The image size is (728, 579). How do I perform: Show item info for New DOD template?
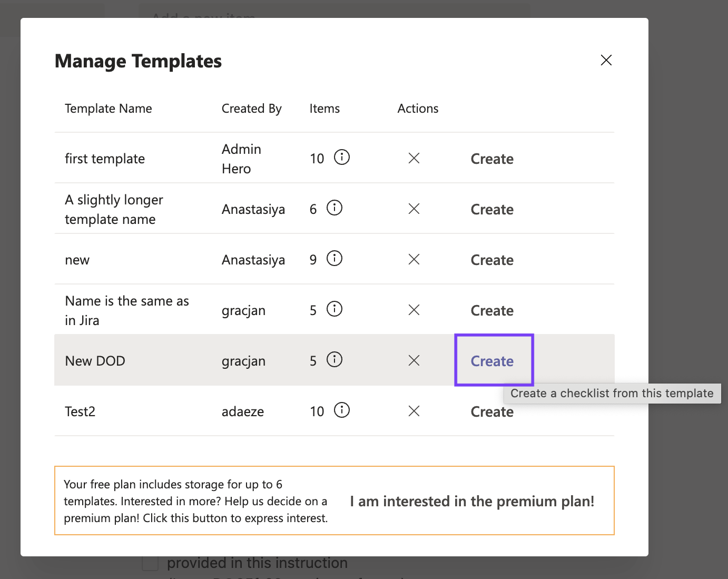coord(335,360)
